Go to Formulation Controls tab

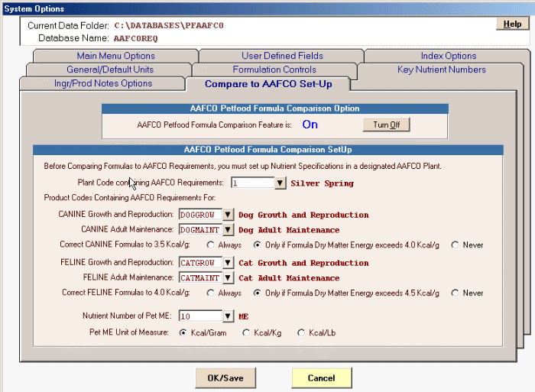click(x=274, y=70)
